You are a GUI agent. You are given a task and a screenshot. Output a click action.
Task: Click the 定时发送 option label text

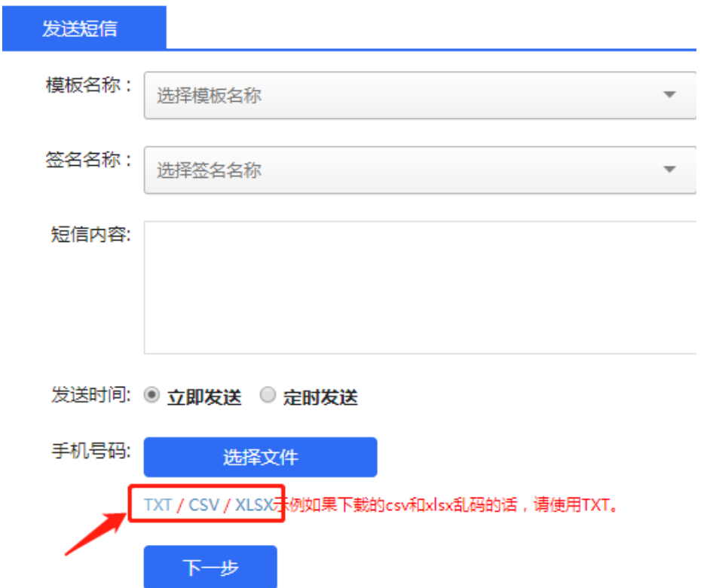(x=320, y=397)
